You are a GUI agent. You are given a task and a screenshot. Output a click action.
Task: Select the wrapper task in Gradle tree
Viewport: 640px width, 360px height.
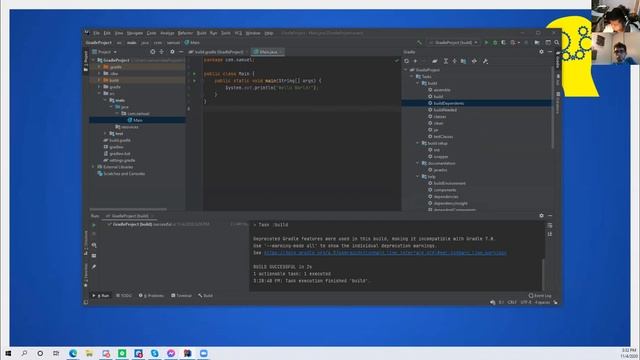(x=438, y=157)
